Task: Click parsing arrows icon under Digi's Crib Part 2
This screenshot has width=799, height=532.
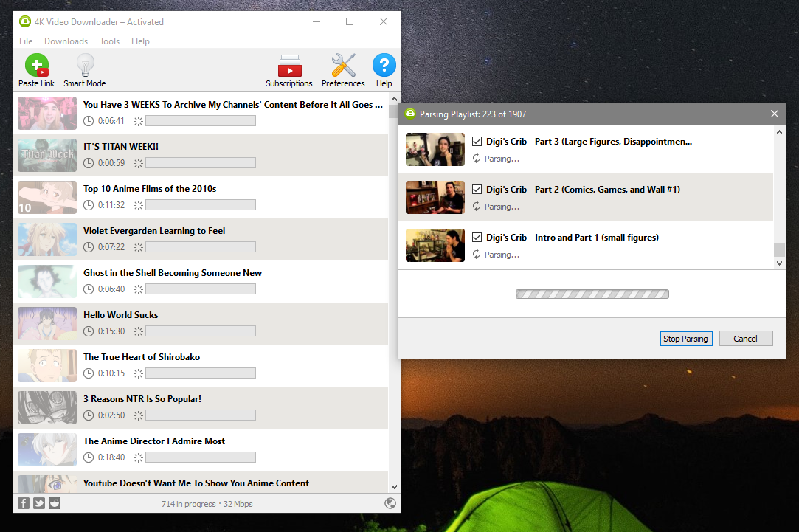Action: (477, 207)
